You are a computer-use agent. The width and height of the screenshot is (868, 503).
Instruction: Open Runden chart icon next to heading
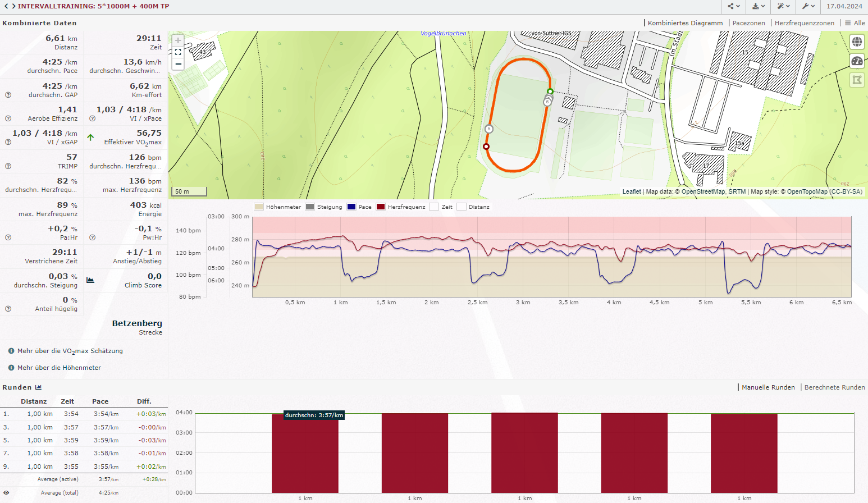[x=39, y=387]
